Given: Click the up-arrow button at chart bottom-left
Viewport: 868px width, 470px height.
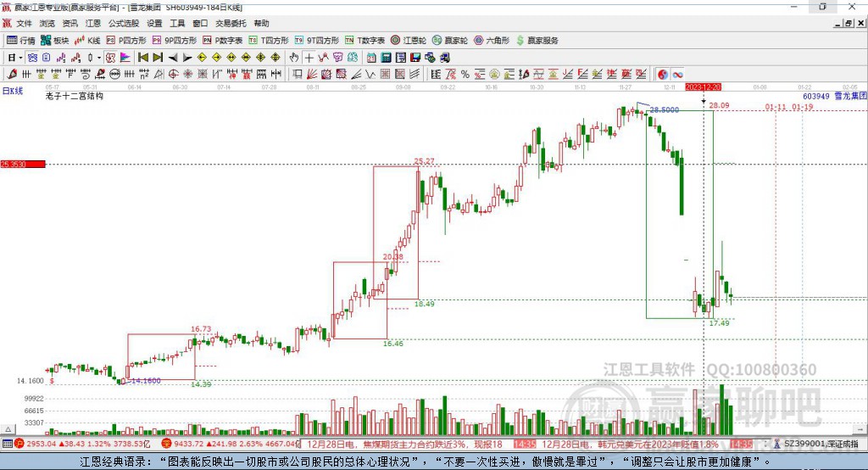Looking at the screenshot, I should tap(8, 429).
